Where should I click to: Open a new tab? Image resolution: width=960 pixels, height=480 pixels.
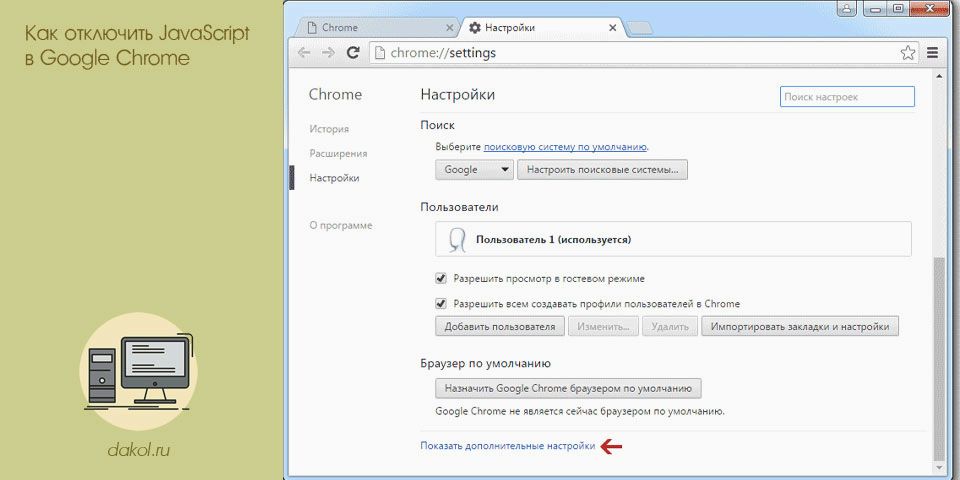pyautogui.click(x=639, y=28)
